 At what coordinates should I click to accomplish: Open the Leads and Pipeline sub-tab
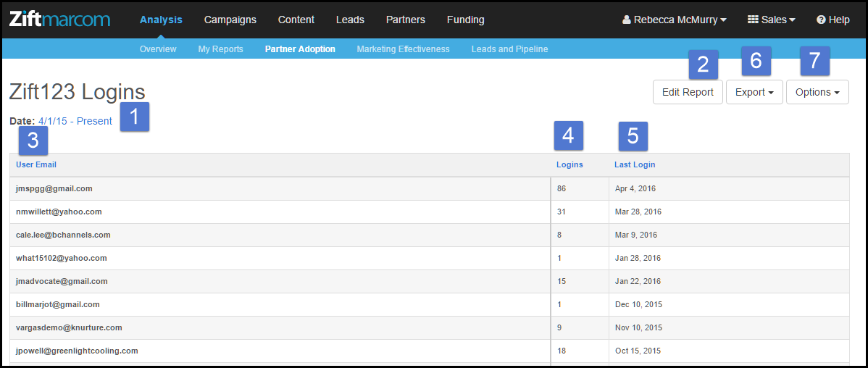pyautogui.click(x=510, y=49)
